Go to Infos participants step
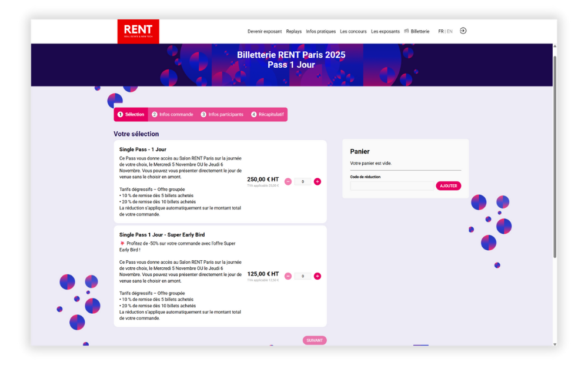The width and height of the screenshot is (588, 365). click(x=222, y=114)
